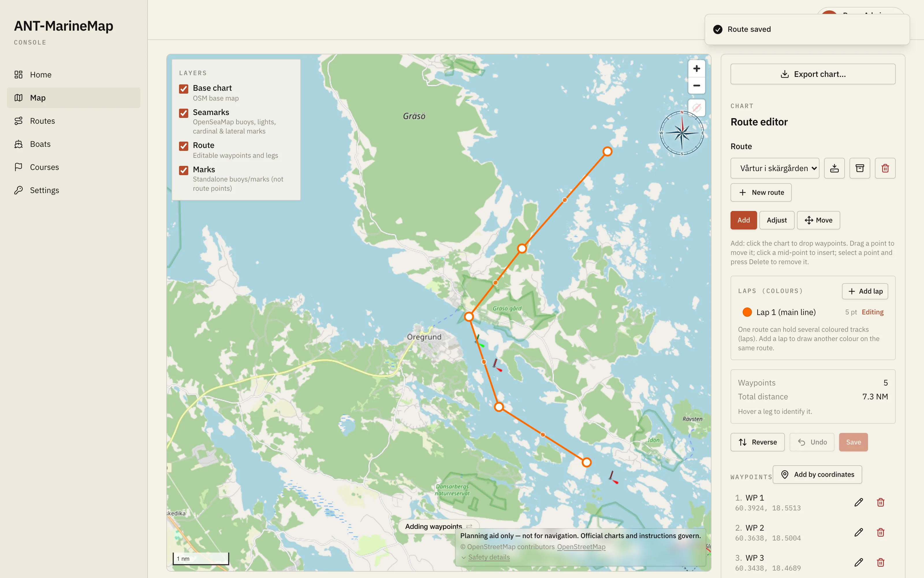
Task: Click the Settings wrench icon
Action: click(18, 190)
